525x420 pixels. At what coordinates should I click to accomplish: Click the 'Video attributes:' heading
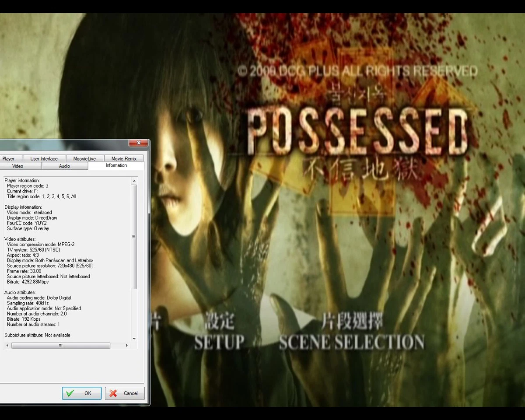coord(20,239)
